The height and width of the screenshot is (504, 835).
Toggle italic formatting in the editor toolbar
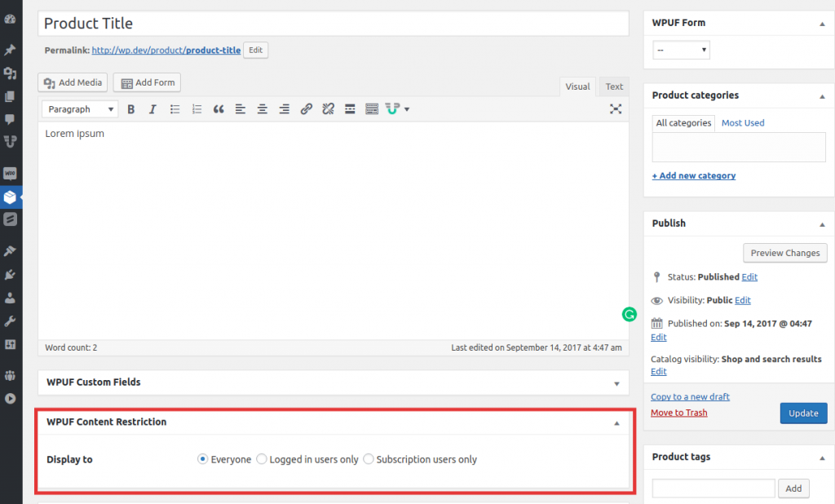pos(152,108)
